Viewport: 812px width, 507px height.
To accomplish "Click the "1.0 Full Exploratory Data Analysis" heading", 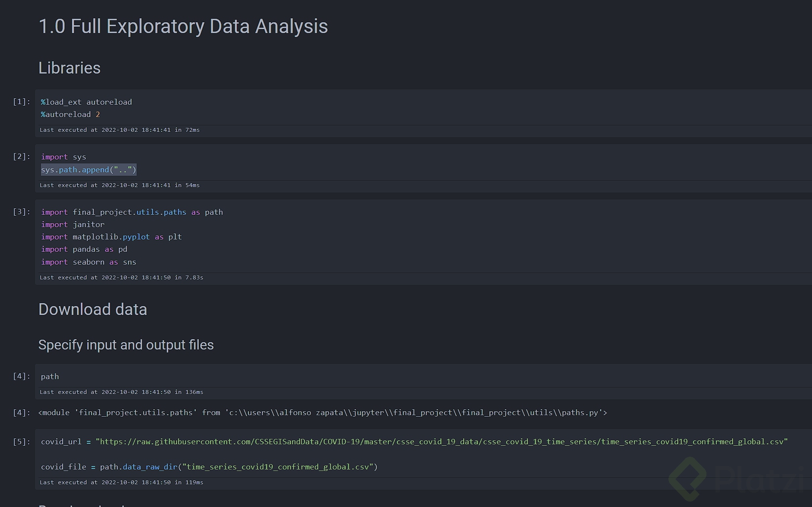I will (183, 27).
